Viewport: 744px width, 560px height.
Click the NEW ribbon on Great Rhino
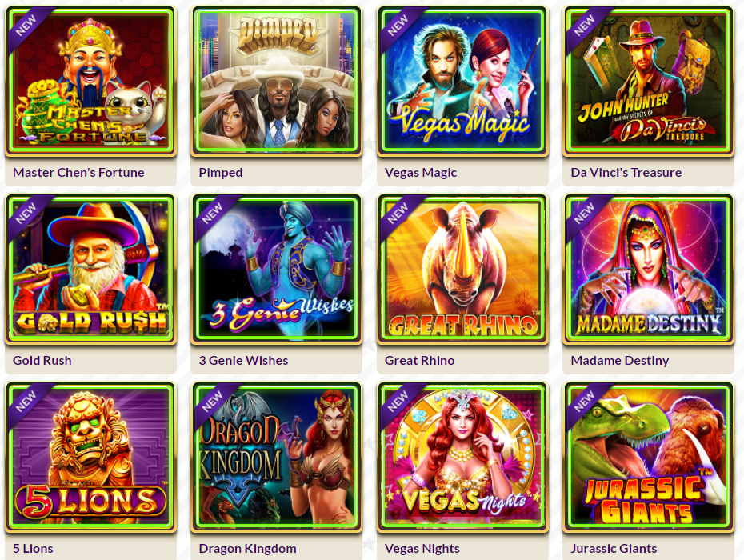(398, 214)
